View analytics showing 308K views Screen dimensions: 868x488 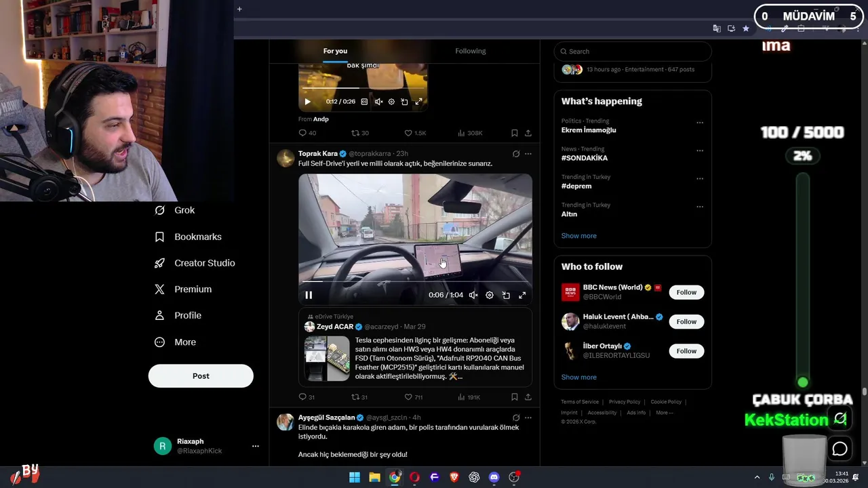(x=470, y=133)
